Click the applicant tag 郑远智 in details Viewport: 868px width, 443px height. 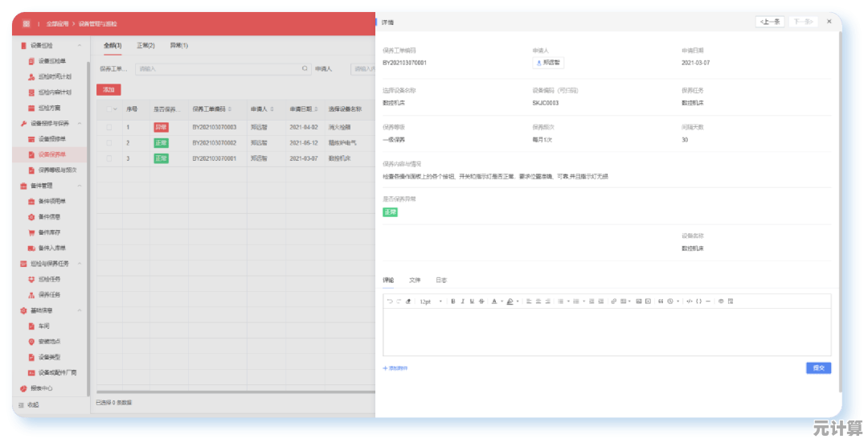(548, 64)
